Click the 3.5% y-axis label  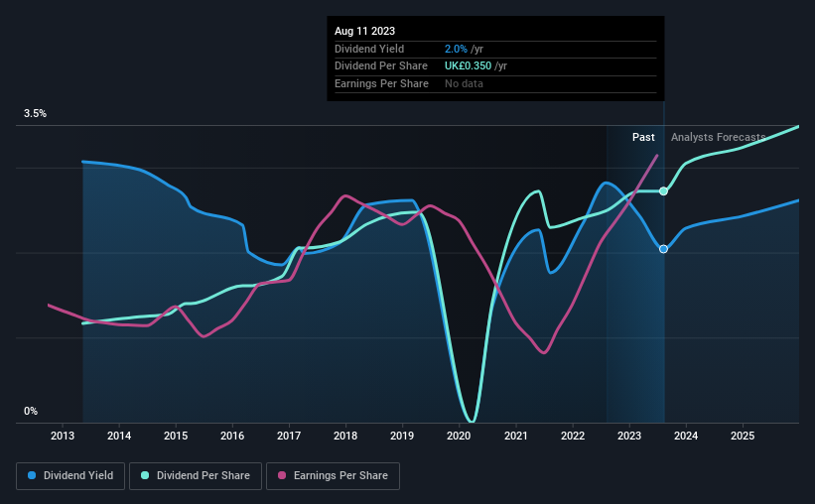[35, 113]
